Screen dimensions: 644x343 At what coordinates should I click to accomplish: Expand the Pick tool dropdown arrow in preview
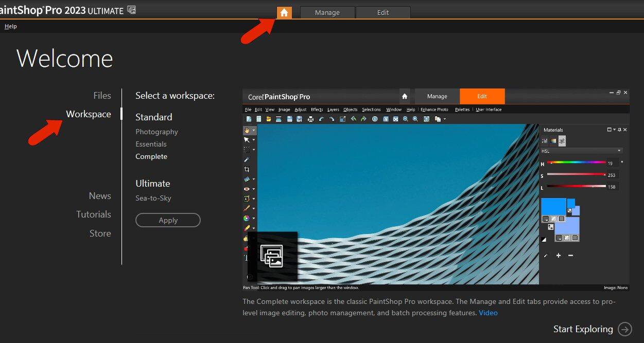[254, 140]
